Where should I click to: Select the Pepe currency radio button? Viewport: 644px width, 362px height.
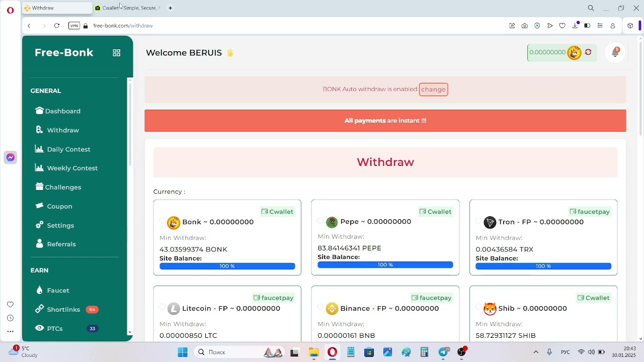(x=320, y=221)
